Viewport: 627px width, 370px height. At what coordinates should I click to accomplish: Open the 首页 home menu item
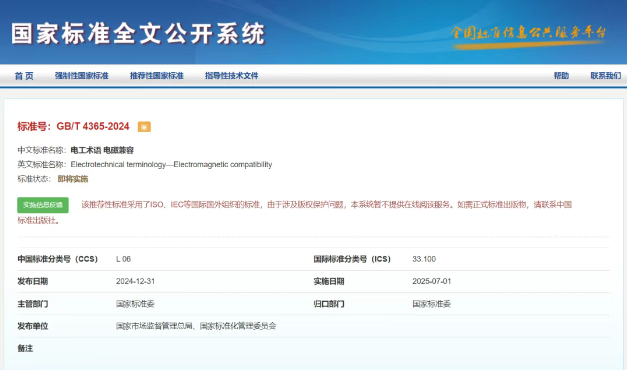(24, 76)
